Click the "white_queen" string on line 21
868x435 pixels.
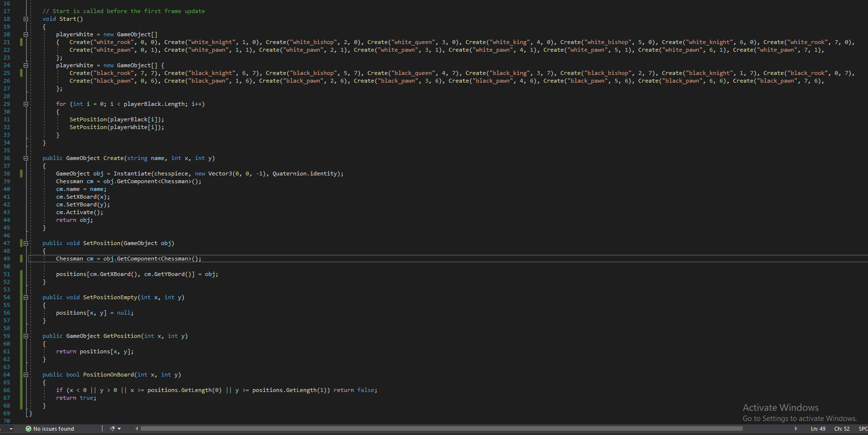coord(413,42)
